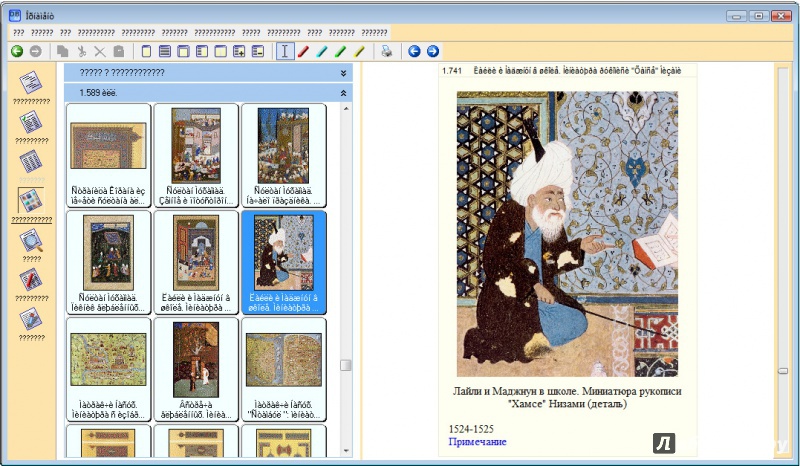This screenshot has height=466, width=800.
Task: Select the single-page layout icon
Action: 146,51
